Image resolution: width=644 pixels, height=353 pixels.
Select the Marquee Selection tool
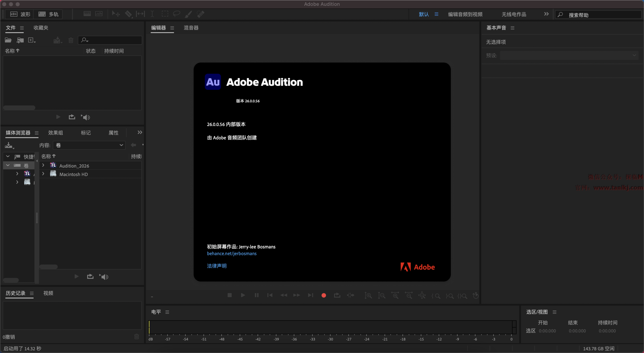(165, 14)
